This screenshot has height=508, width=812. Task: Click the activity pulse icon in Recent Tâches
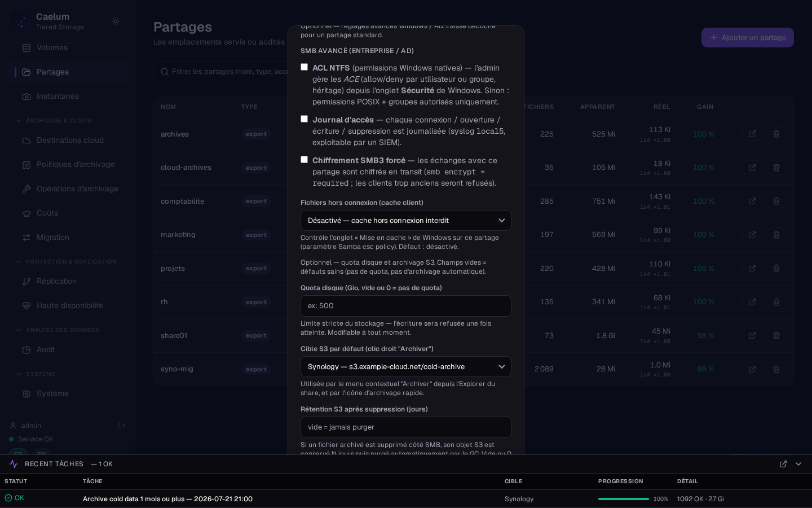(x=14, y=464)
